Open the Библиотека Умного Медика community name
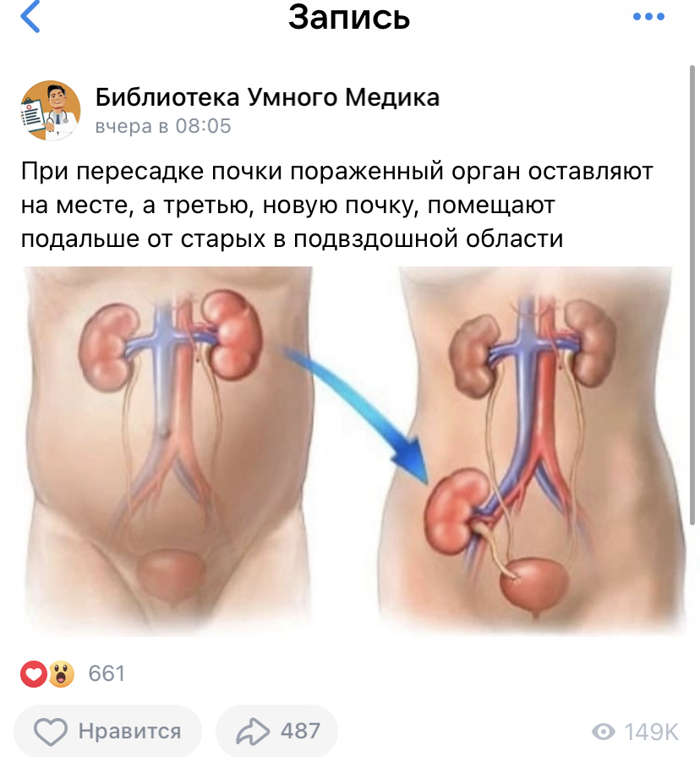The height and width of the screenshot is (757, 700). pyautogui.click(x=267, y=97)
